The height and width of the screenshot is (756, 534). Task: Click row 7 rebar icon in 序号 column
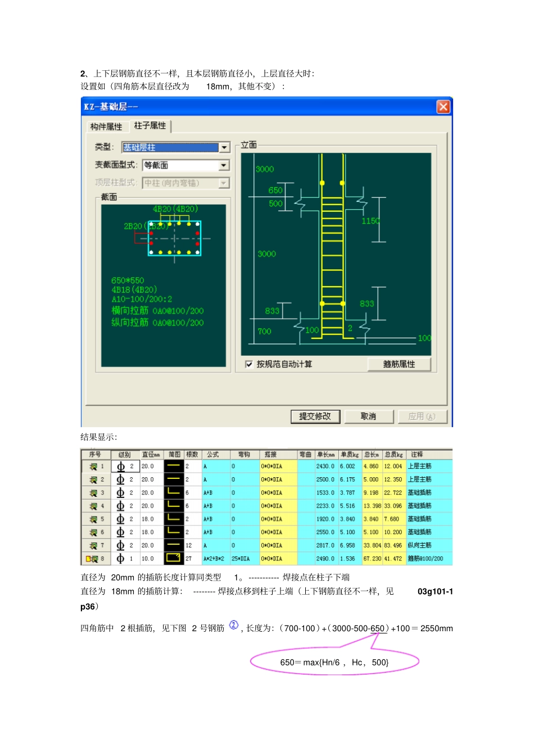pyautogui.click(x=93, y=546)
